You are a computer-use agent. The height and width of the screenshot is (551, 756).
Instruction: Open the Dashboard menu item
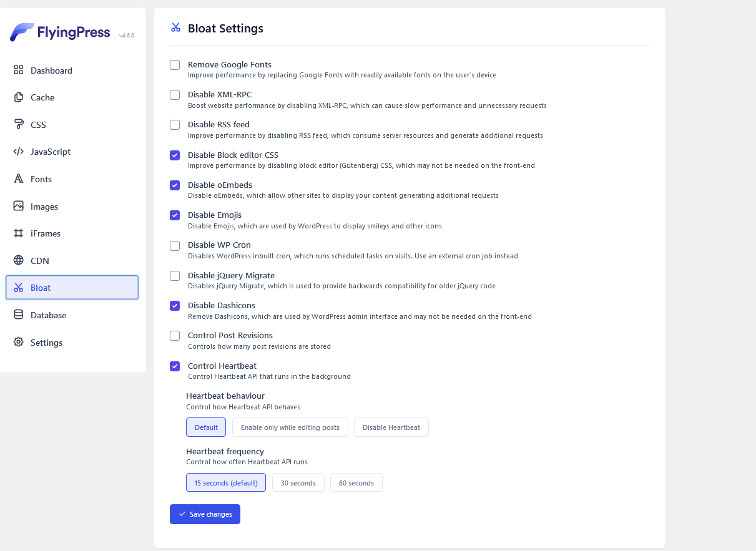[72, 71]
